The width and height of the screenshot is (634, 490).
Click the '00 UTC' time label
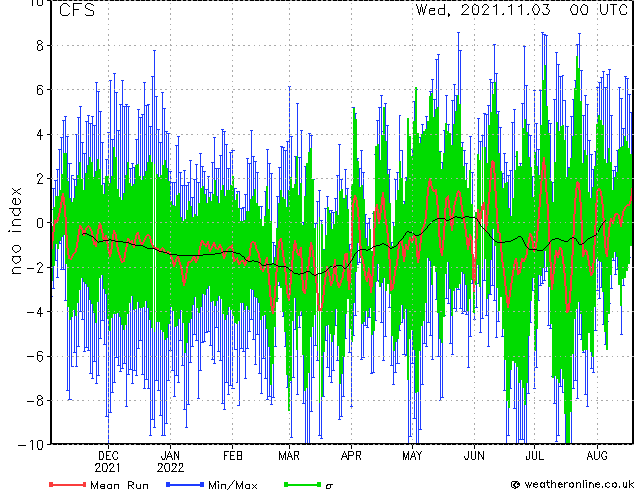[x=598, y=10]
